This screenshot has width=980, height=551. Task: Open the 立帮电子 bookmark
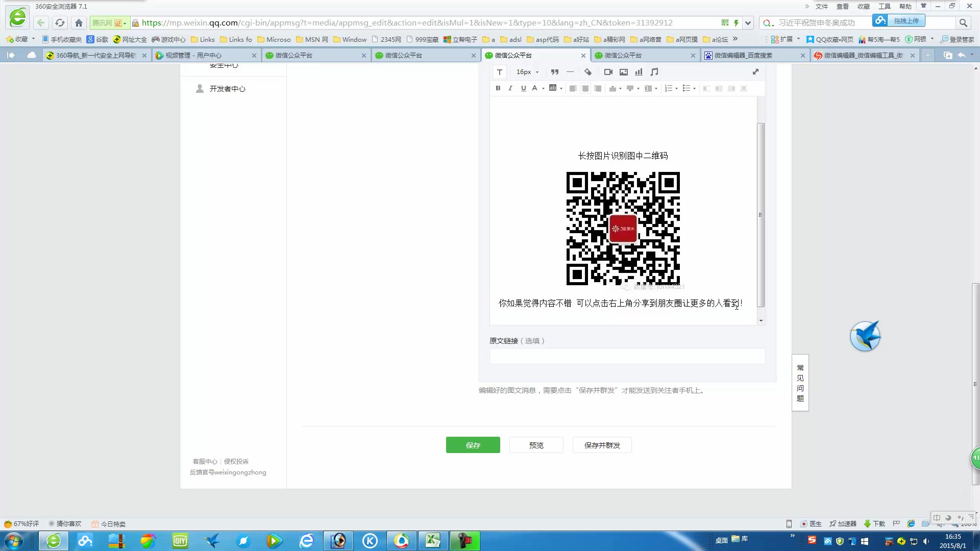tap(460, 39)
